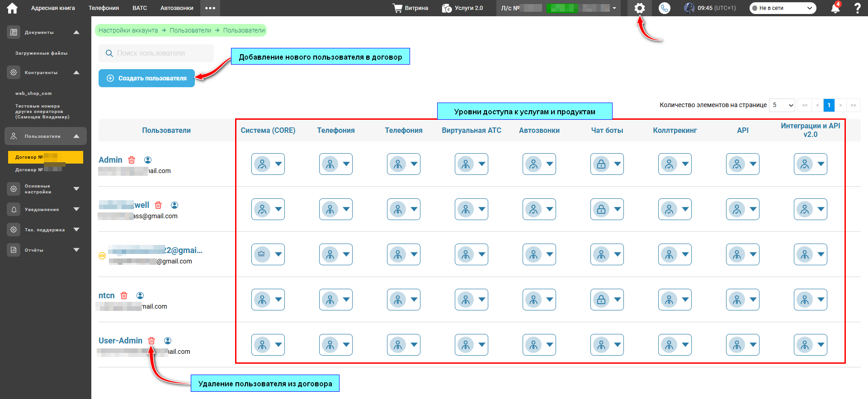Open the Адресная книга menu
The image size is (868, 399).
click(x=53, y=8)
